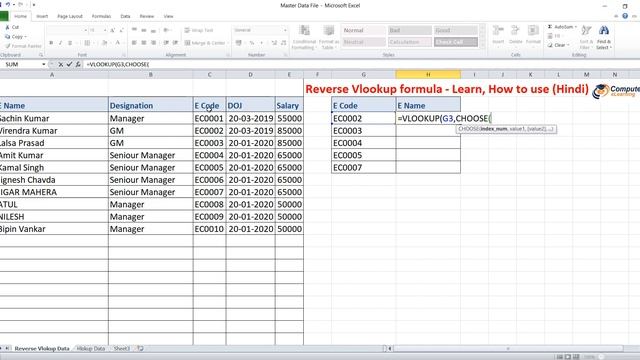Viewport: 640px width, 360px height.
Task: Switch to Sheet3 worksheet tab
Action: pyautogui.click(x=121, y=349)
